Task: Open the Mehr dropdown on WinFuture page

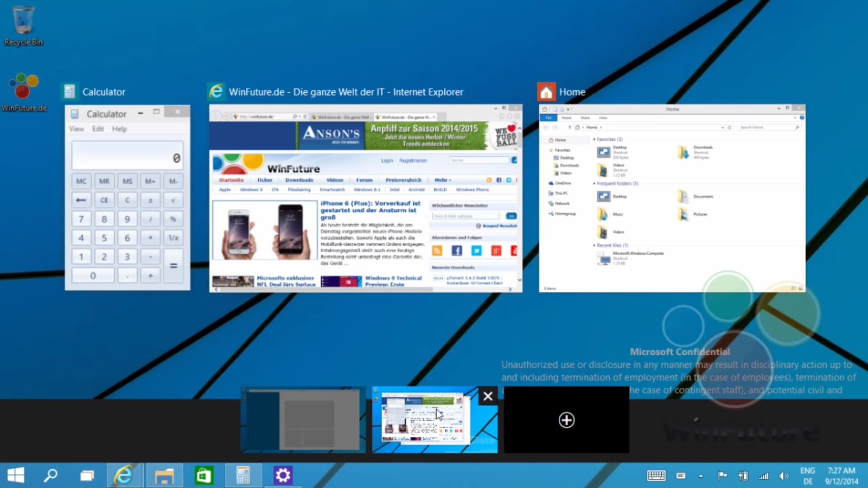Action: (443, 180)
